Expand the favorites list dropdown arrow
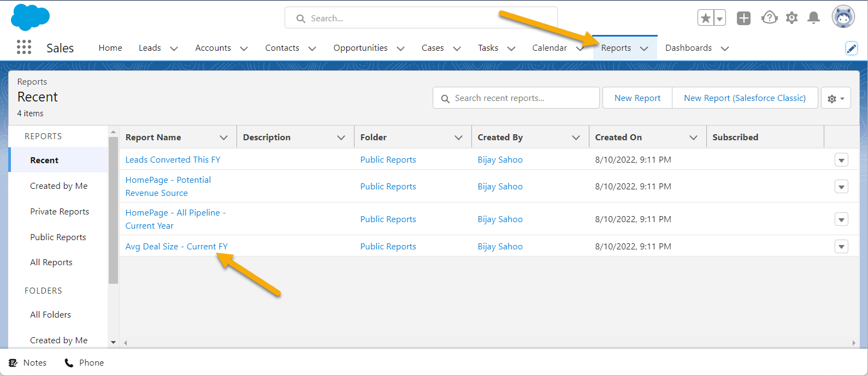This screenshot has width=868, height=376. pyautogui.click(x=720, y=18)
